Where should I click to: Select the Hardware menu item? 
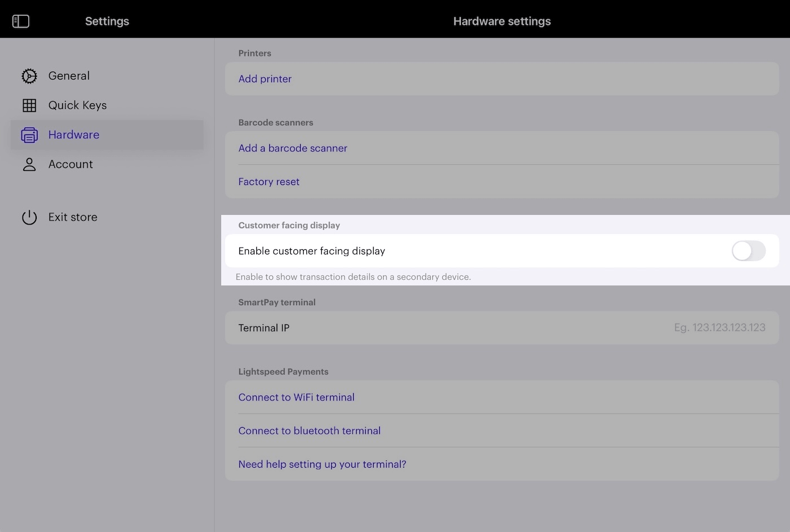click(107, 135)
